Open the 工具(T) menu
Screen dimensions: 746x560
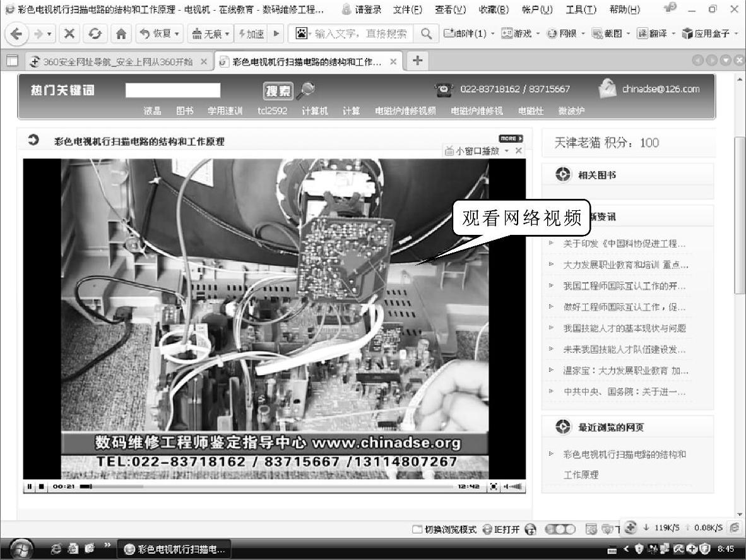[581, 9]
